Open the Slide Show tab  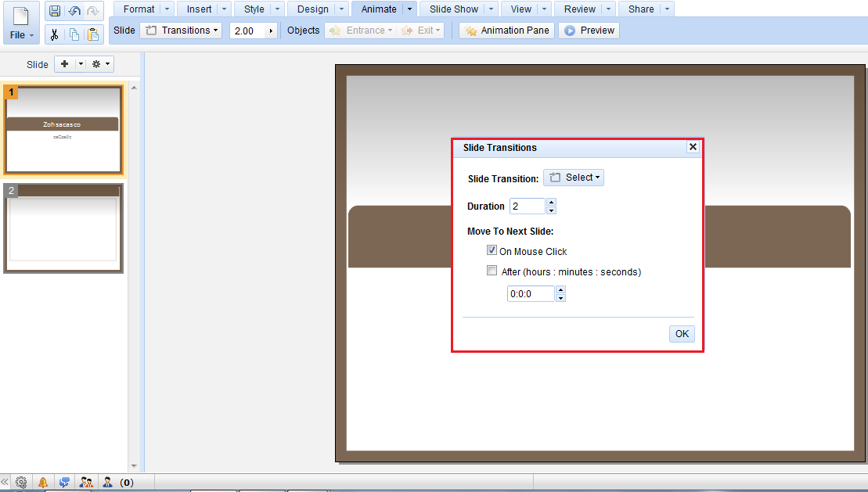click(x=454, y=9)
